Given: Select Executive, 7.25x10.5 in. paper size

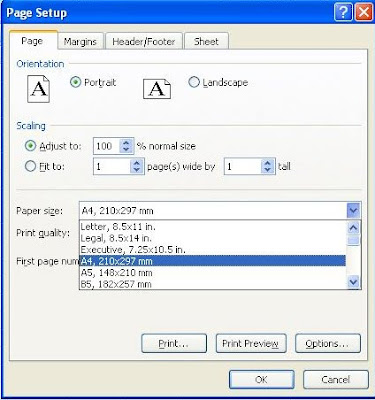Looking at the screenshot, I should tap(213, 249).
